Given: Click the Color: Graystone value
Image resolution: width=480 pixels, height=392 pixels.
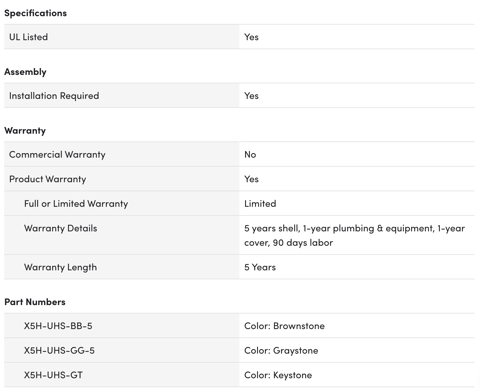Looking at the screenshot, I should [281, 351].
